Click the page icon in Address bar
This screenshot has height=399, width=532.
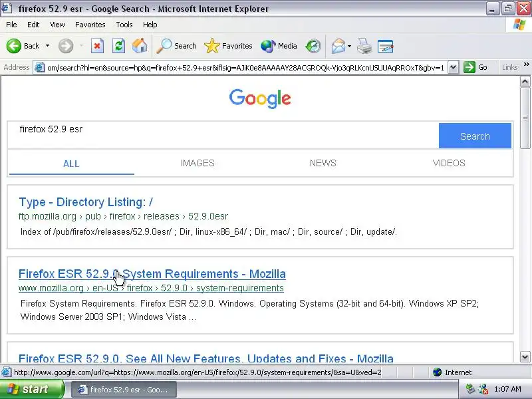coord(40,68)
